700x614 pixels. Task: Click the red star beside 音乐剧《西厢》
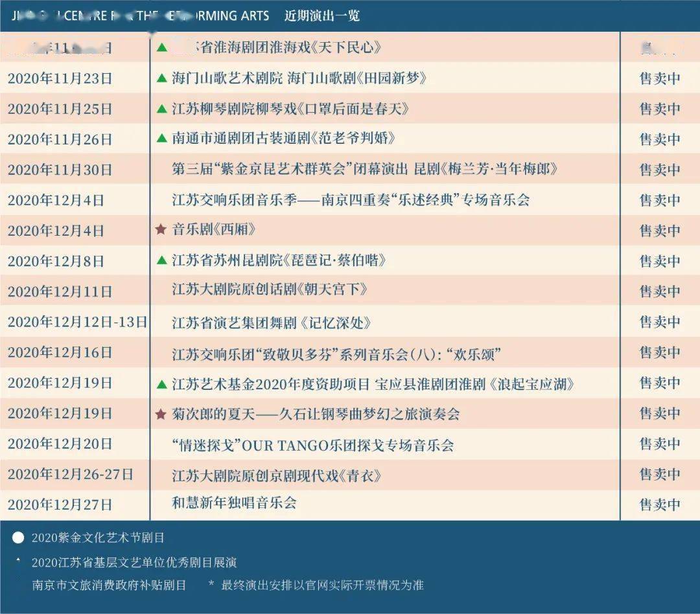point(161,229)
